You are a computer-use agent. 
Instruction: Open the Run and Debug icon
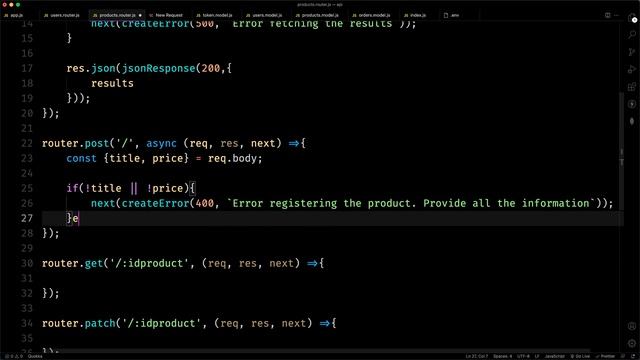[x=632, y=69]
